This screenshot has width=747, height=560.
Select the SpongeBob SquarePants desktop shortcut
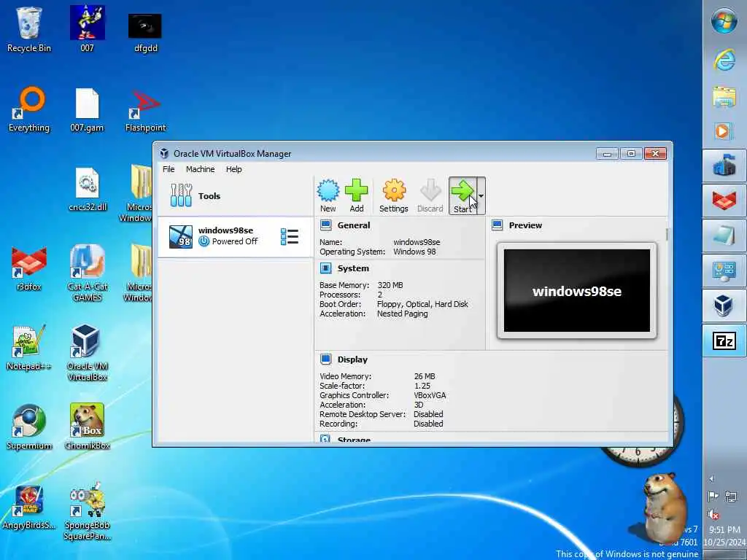click(88, 511)
